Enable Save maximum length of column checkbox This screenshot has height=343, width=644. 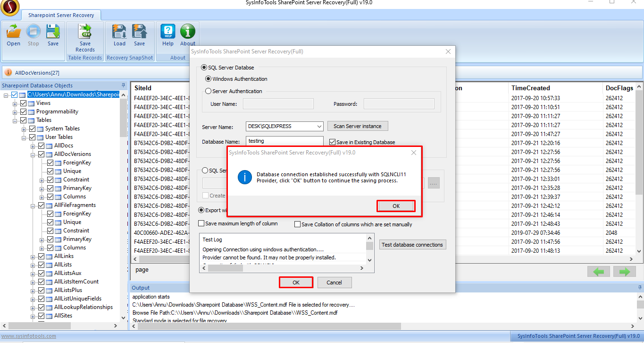[201, 223]
